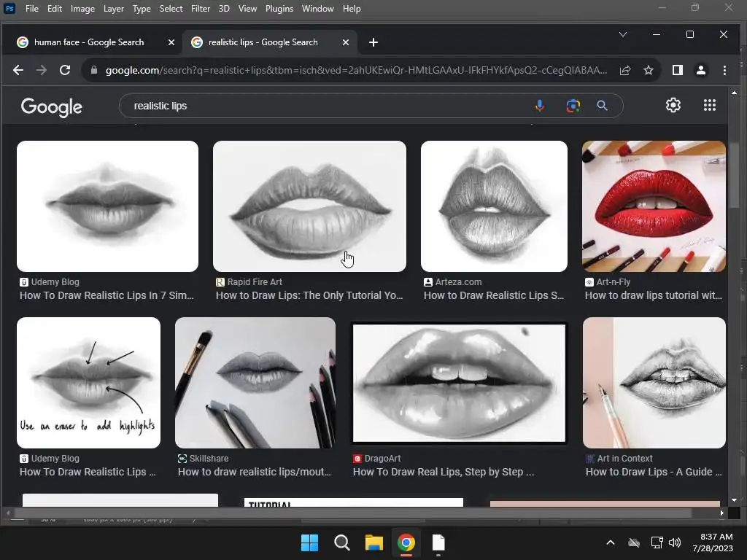Image resolution: width=747 pixels, height=560 pixels.
Task: View site information lock icon
Action: [x=94, y=70]
